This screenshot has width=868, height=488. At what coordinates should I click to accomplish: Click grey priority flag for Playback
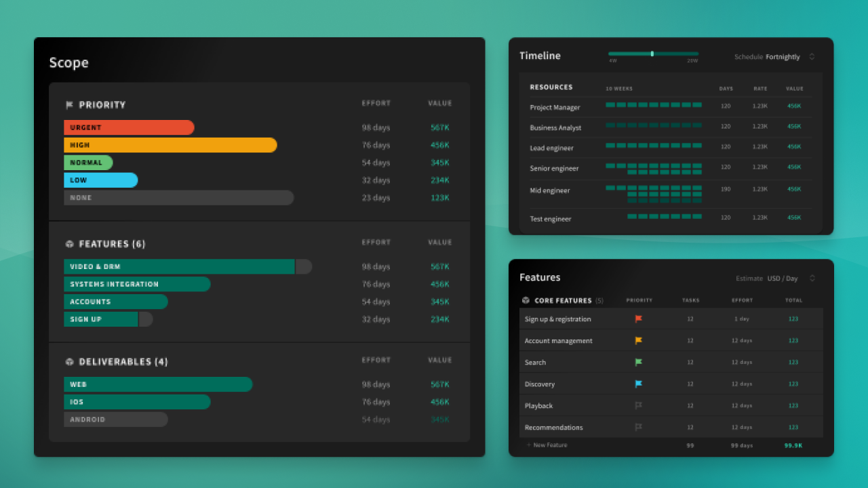click(638, 405)
